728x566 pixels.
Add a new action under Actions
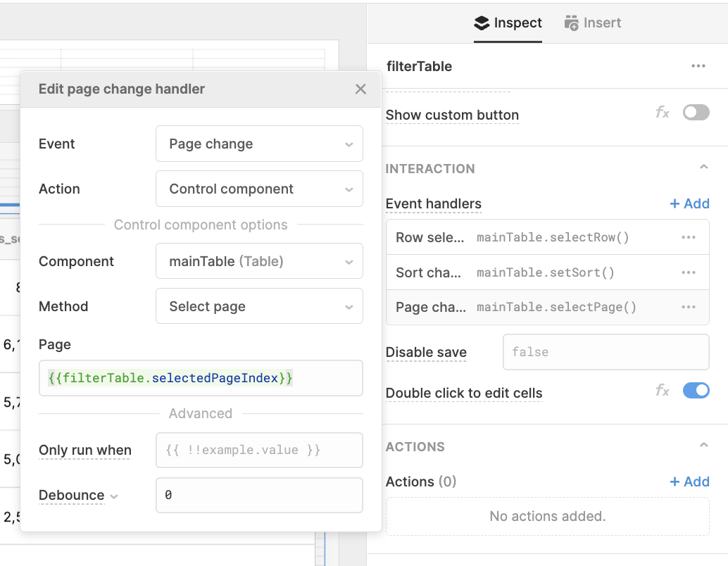pyautogui.click(x=689, y=482)
